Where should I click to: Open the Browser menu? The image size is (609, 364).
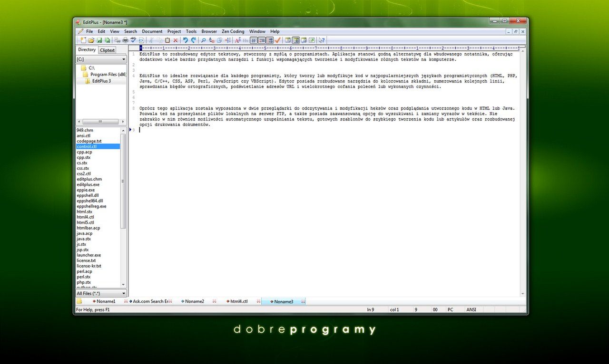coord(209,31)
